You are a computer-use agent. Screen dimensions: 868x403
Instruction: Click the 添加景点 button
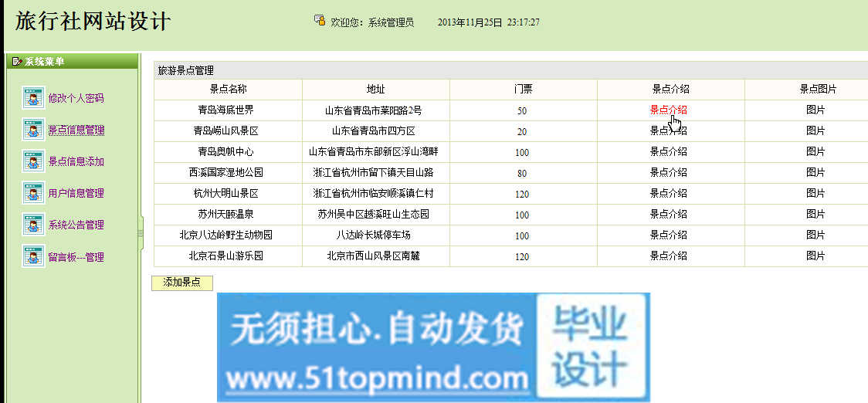point(181,283)
